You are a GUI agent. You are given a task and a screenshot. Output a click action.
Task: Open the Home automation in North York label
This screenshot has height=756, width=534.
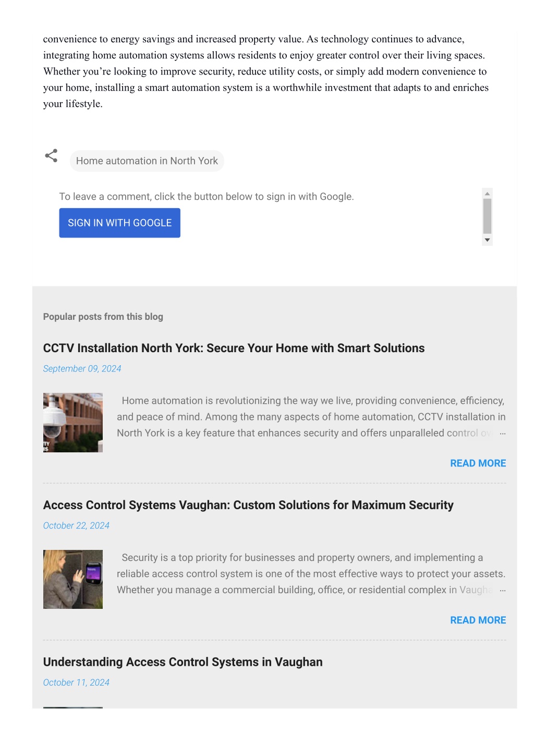[147, 161]
